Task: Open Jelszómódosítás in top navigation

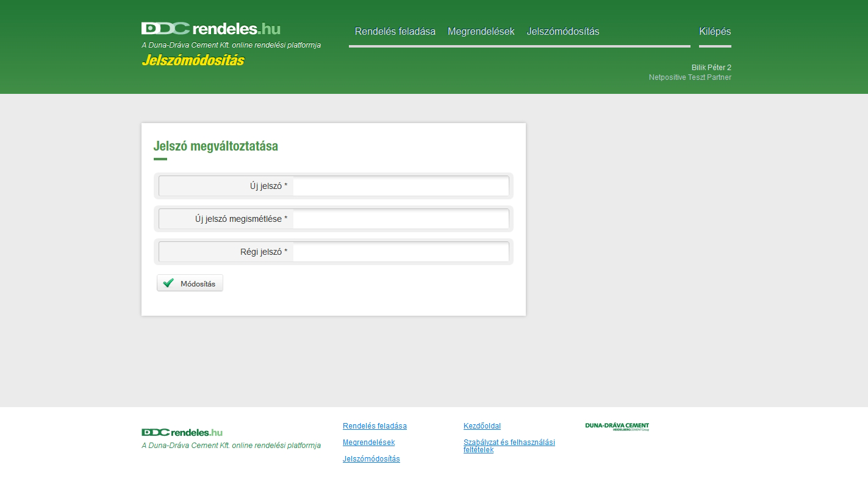Action: pos(563,32)
